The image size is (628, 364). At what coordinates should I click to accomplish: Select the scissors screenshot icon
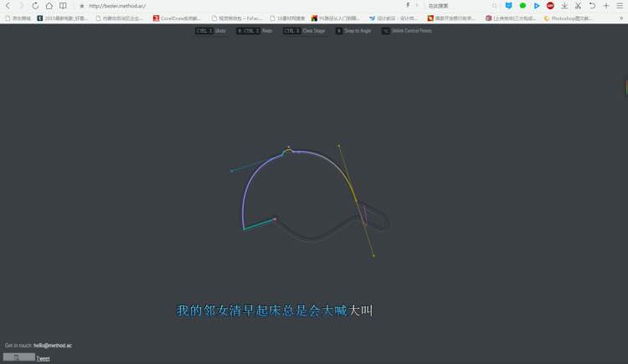(578, 6)
